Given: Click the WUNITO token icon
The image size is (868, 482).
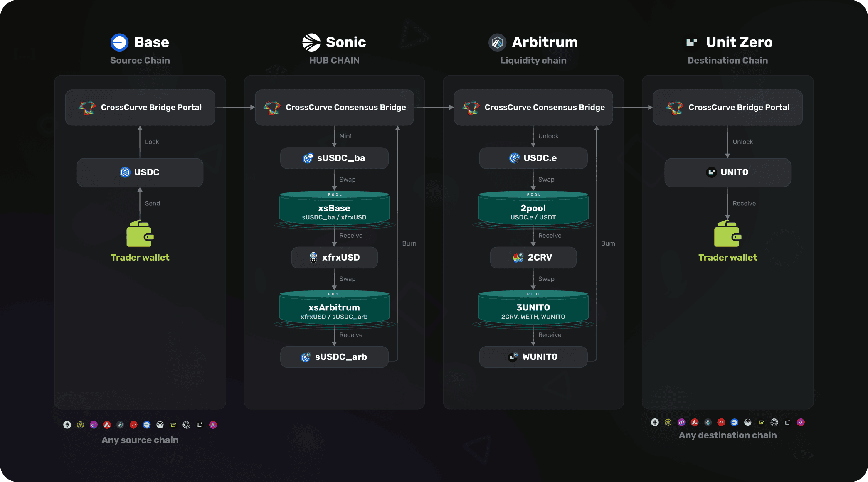Looking at the screenshot, I should 513,357.
